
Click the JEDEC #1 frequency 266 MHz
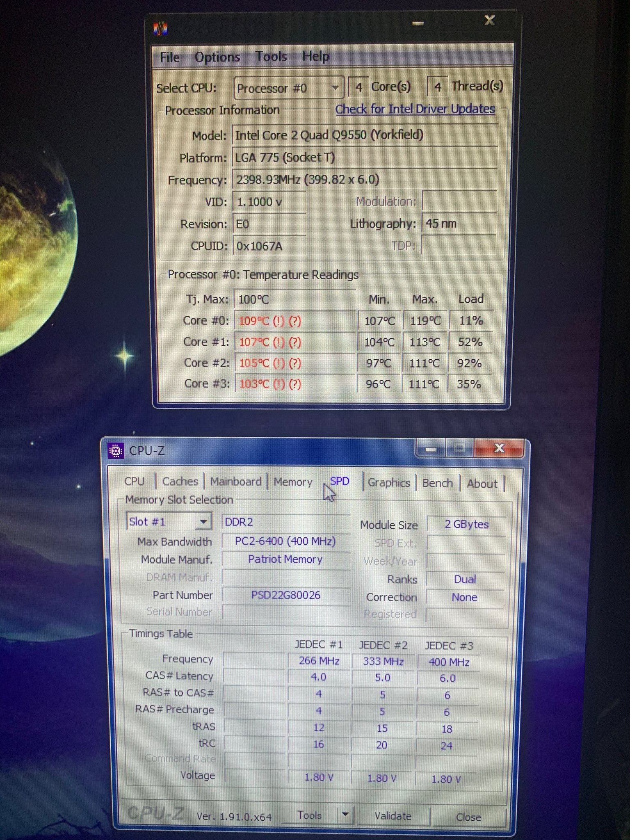click(319, 661)
